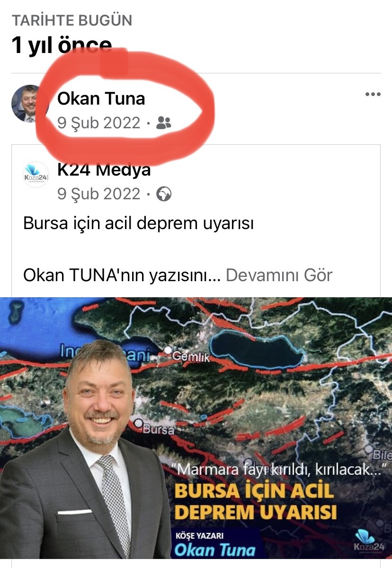Tap the friends audience icon beside the date
The image size is (392, 568).
[163, 123]
